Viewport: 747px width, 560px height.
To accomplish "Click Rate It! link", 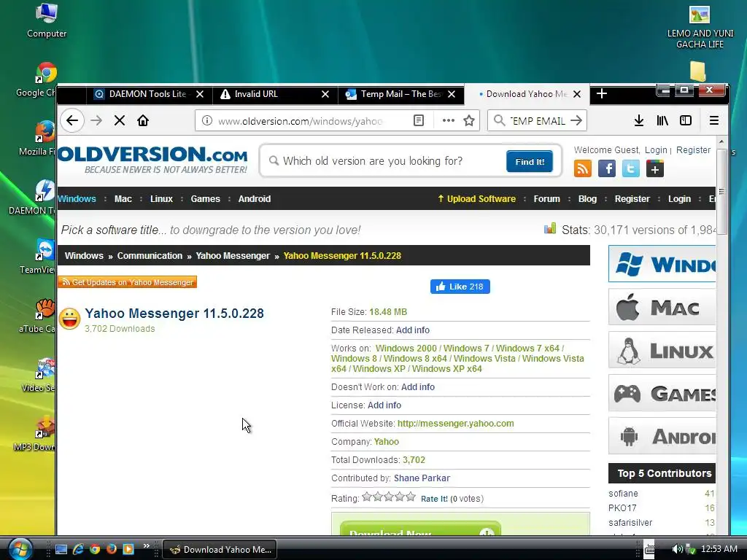I will [x=434, y=499].
